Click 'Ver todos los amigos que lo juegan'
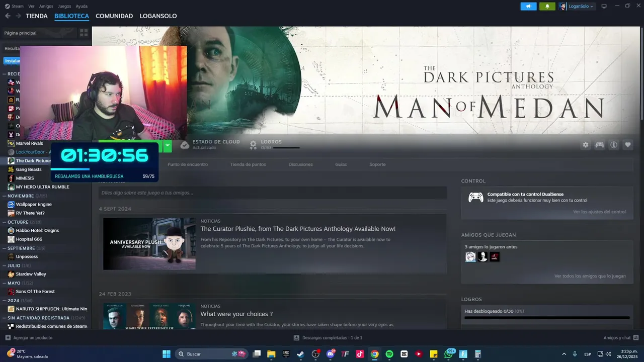Viewport: 644px width, 362px height. coord(590,276)
